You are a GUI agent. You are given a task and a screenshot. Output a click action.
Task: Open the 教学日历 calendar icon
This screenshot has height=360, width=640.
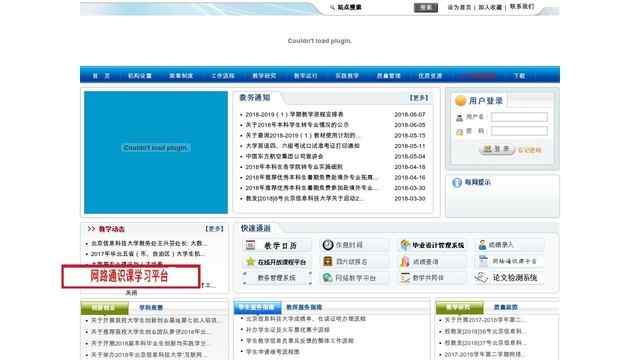(x=250, y=245)
